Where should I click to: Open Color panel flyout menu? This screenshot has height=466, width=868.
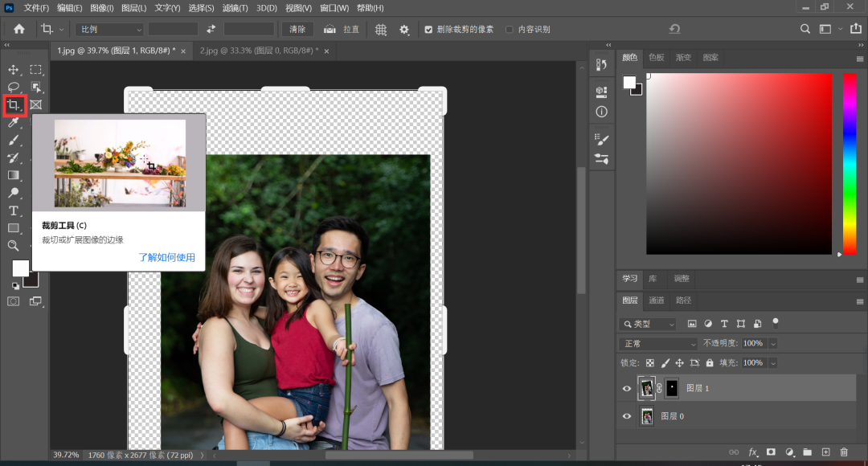[860, 59]
